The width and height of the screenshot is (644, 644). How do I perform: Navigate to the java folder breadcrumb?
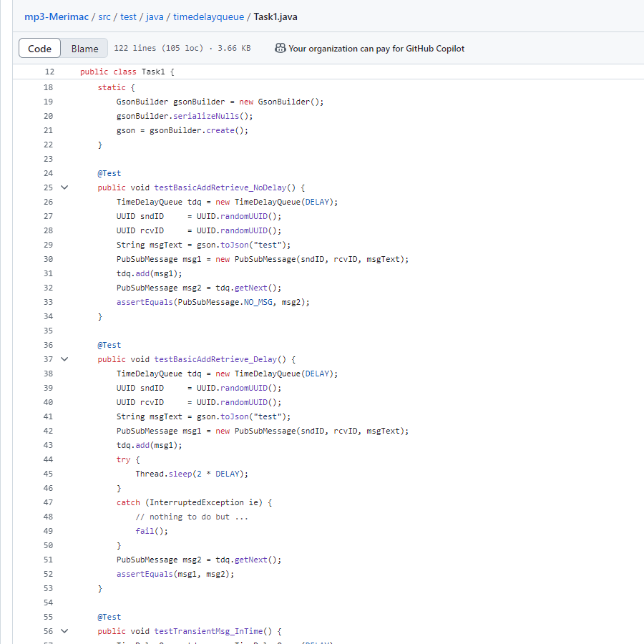(155, 17)
